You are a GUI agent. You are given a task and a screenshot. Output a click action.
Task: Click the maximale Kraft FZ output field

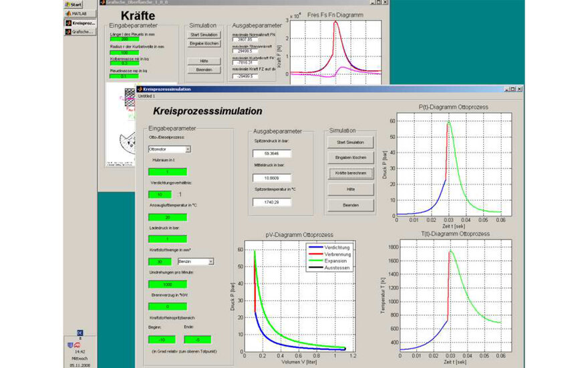tap(245, 76)
